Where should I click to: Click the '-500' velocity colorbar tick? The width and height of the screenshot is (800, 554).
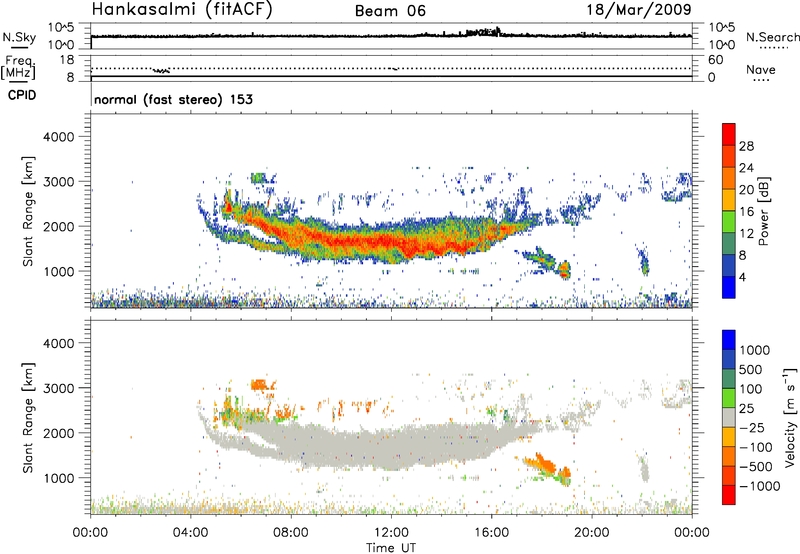[755, 467]
